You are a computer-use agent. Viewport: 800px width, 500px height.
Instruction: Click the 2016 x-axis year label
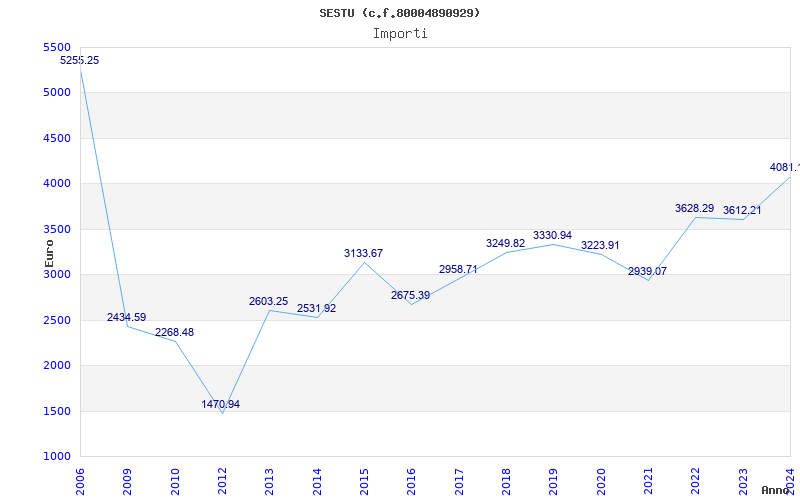click(x=412, y=482)
